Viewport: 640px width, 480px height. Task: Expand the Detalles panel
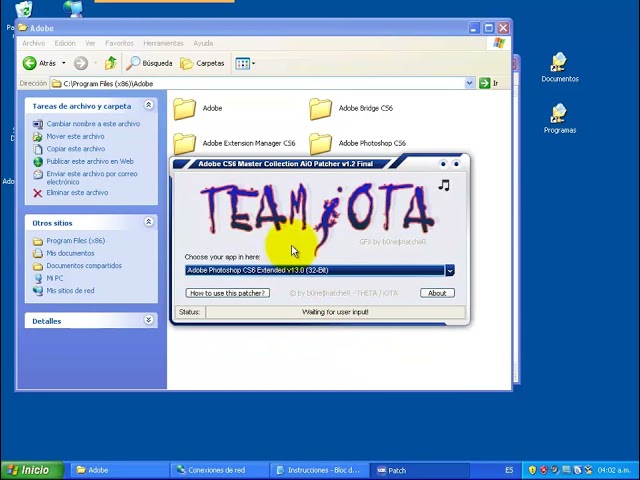pyautogui.click(x=149, y=320)
